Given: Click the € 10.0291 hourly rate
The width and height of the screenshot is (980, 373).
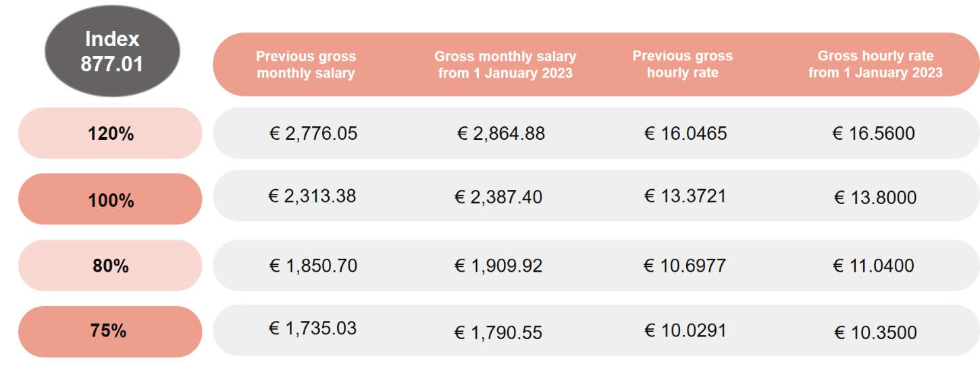Looking at the screenshot, I should [x=686, y=330].
